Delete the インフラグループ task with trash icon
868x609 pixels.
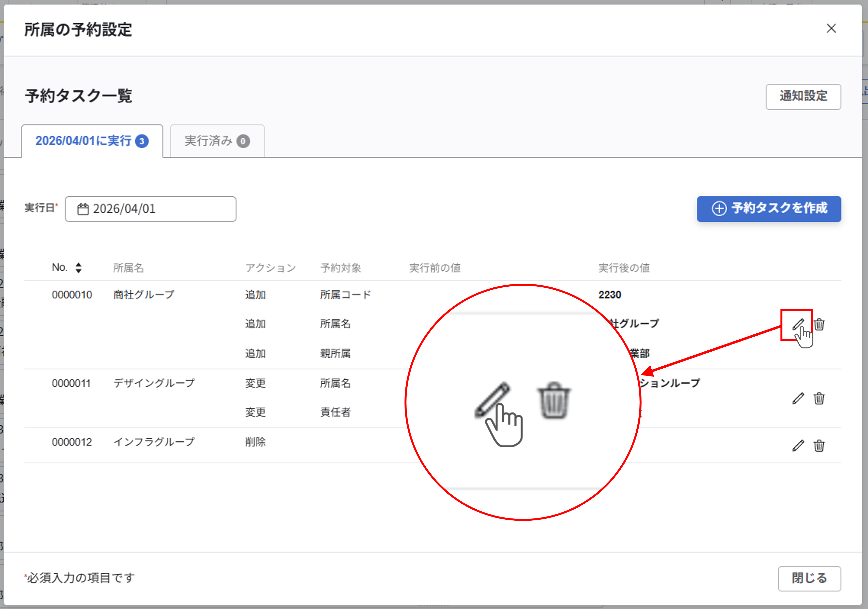click(x=819, y=446)
